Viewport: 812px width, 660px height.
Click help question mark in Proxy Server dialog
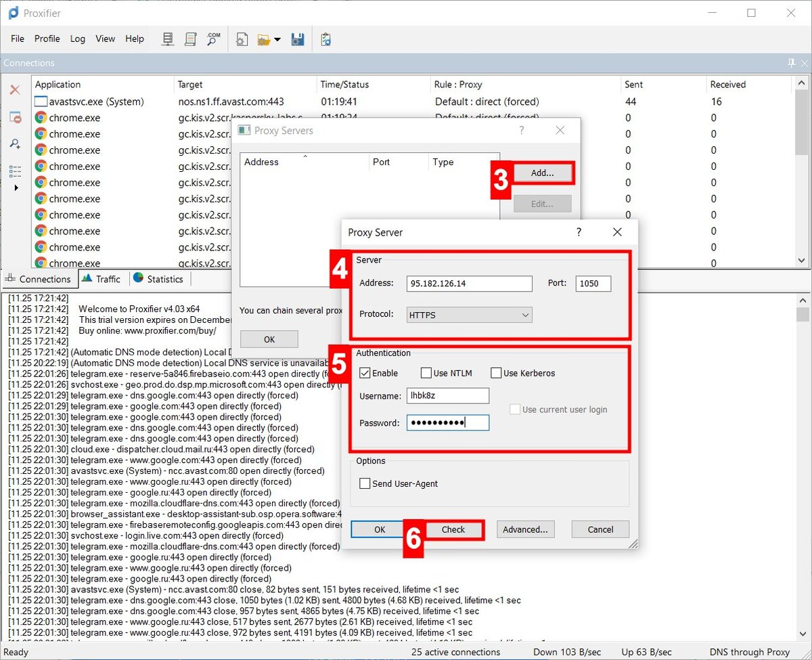(579, 232)
